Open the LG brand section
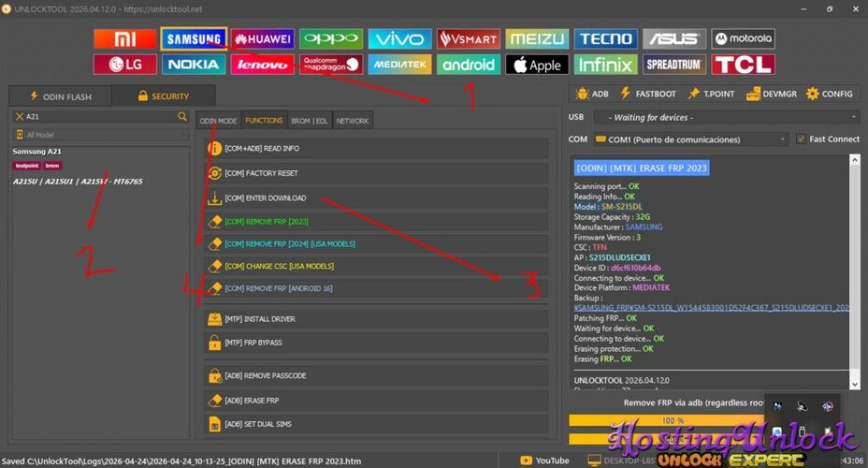 click(x=125, y=65)
